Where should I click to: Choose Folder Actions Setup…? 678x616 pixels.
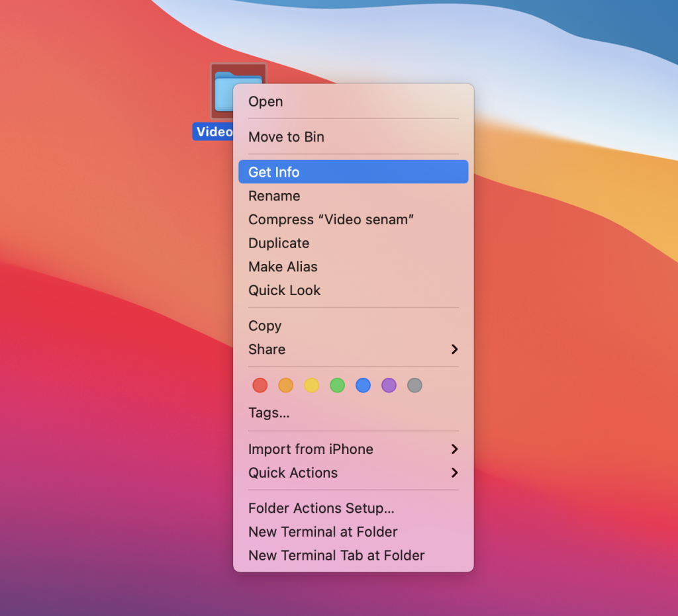coord(354,508)
